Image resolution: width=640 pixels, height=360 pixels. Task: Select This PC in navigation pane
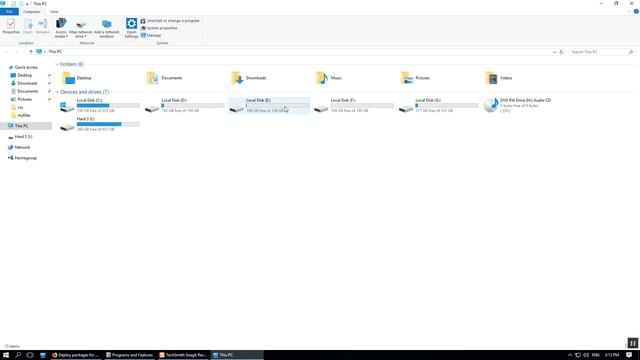point(21,126)
